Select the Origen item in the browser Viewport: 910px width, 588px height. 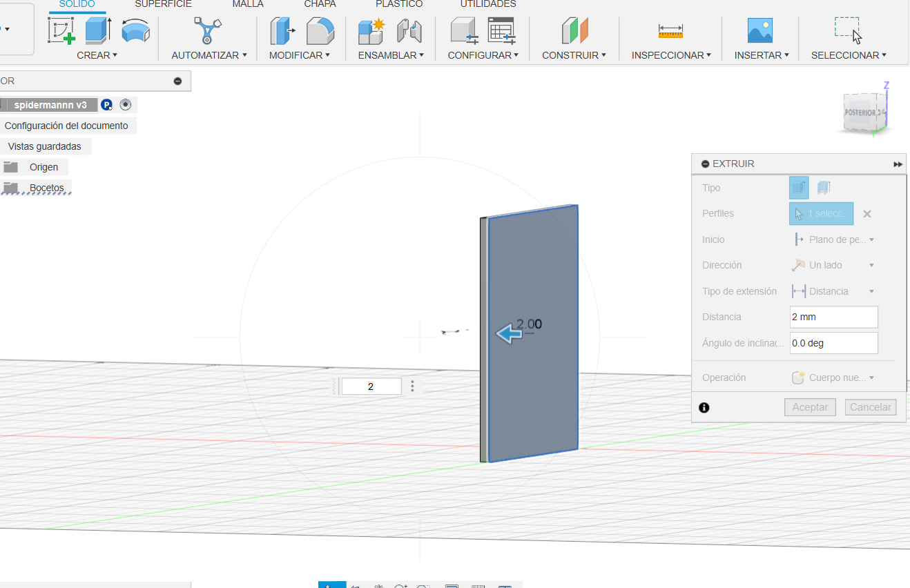pos(44,167)
